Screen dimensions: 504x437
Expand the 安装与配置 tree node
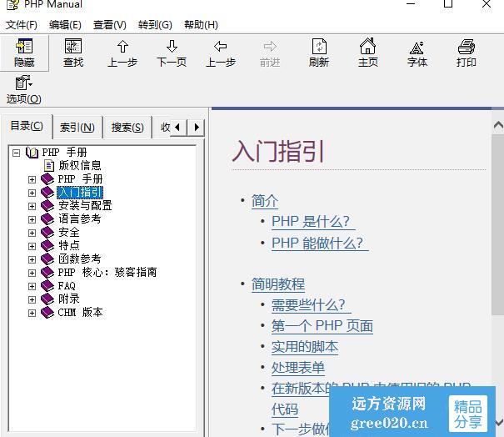(x=32, y=205)
